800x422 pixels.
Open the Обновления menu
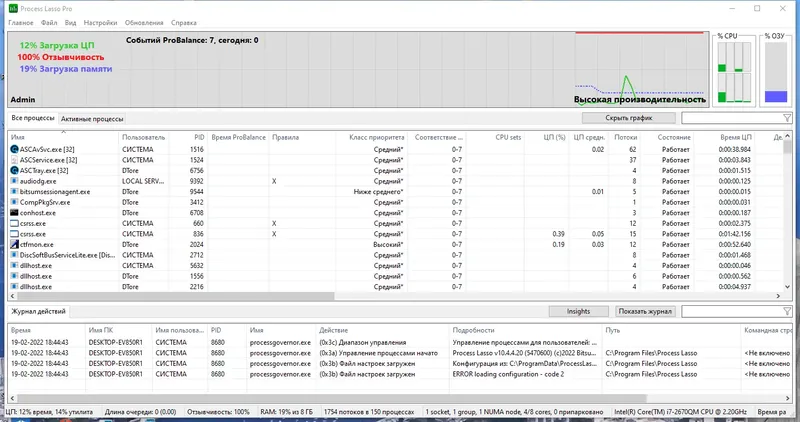coord(144,23)
